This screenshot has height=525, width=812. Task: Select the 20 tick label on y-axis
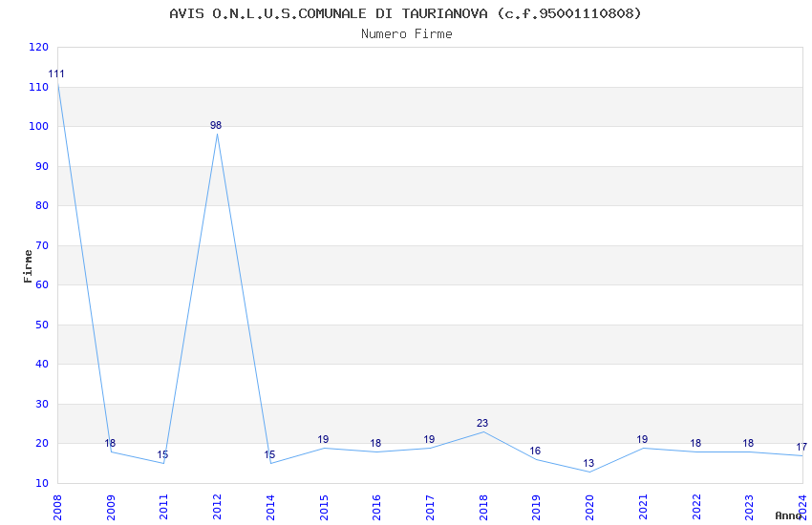click(x=42, y=443)
